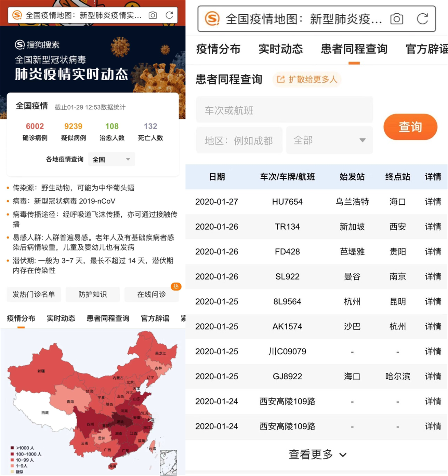Open the 发热门诊名单 button
The image size is (448, 476).
(x=34, y=295)
